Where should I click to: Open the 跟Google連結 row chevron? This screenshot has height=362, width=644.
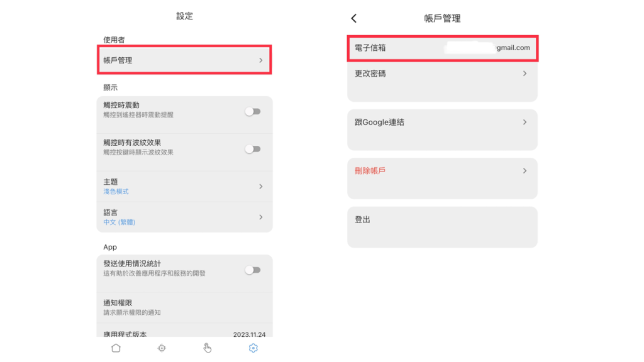(525, 123)
